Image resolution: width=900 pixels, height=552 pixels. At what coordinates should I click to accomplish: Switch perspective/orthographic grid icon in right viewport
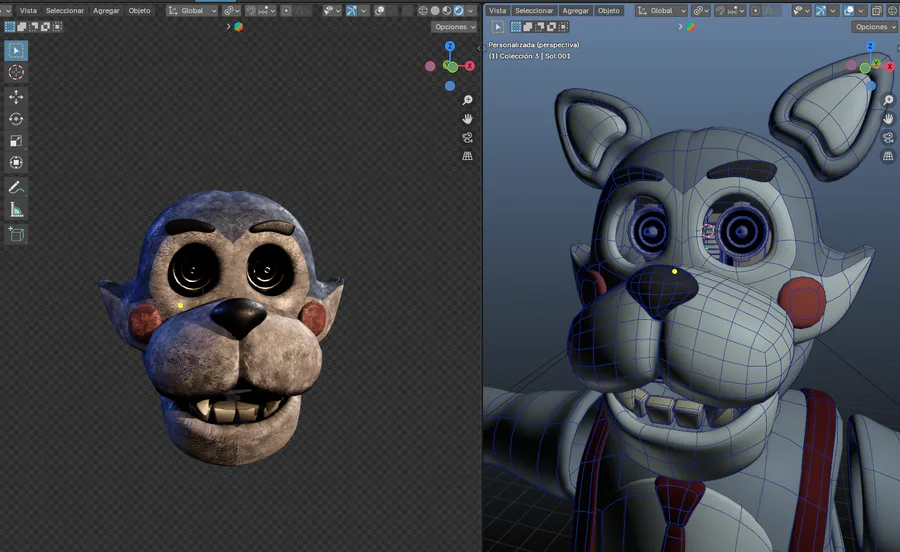889,156
